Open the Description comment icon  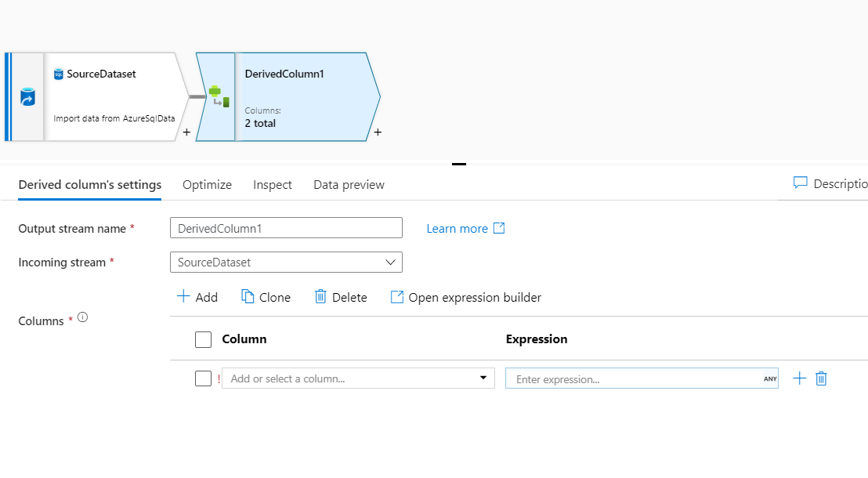[x=800, y=183]
